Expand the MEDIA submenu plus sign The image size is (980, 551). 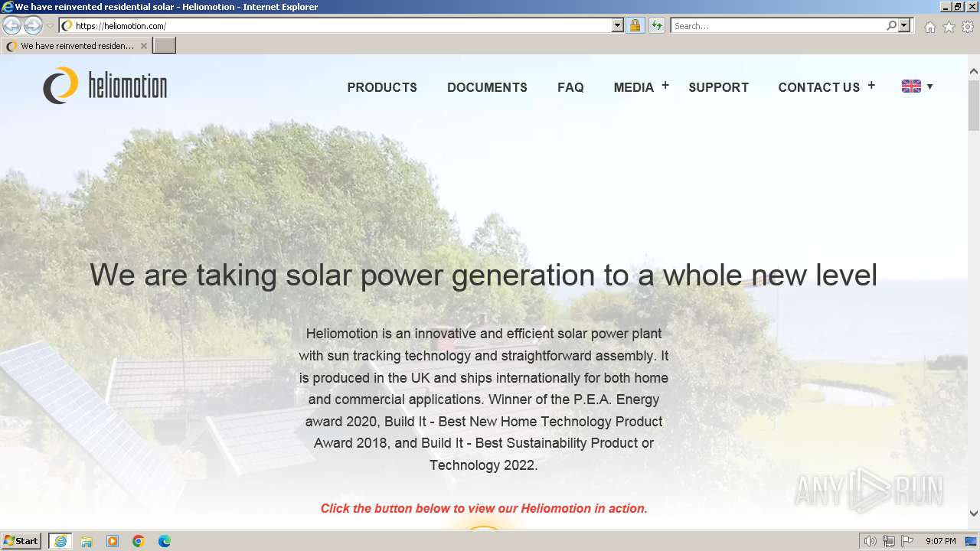pyautogui.click(x=665, y=86)
